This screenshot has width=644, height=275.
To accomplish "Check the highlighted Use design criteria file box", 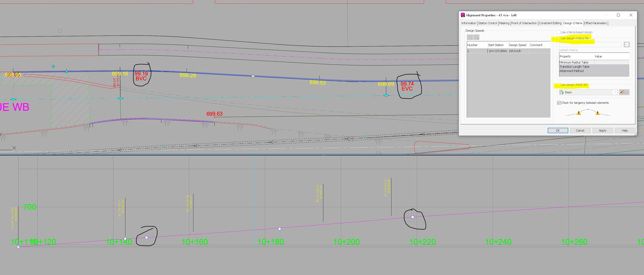I will coord(559,39).
